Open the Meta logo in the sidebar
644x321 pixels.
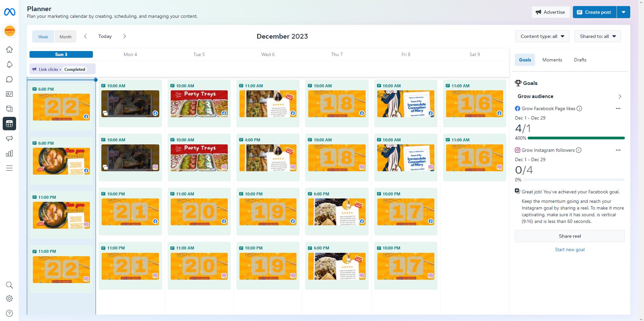pos(9,12)
